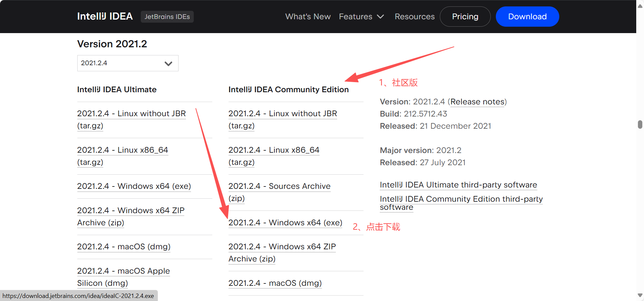
Task: Download Community macOS (dmg)
Action: tap(275, 283)
